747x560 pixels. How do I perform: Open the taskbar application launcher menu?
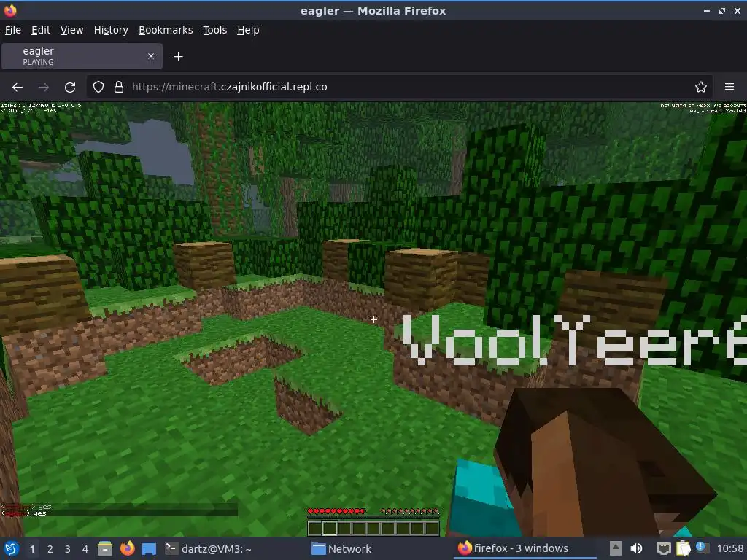(12, 549)
